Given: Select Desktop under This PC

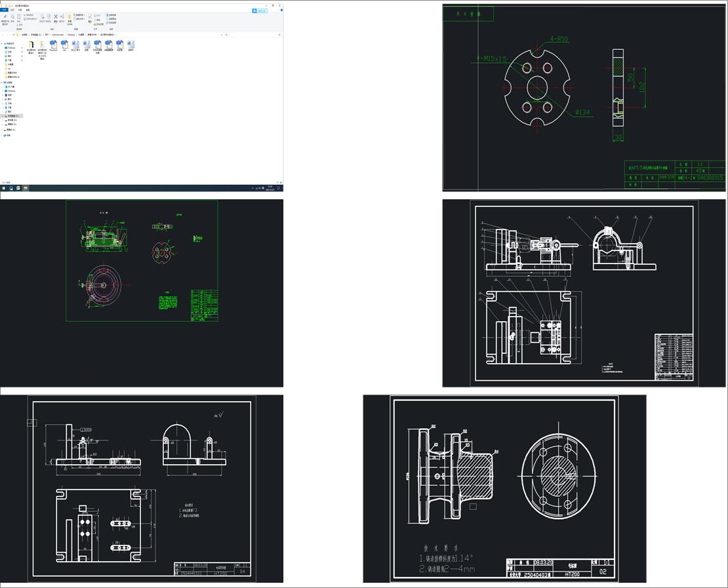Looking at the screenshot, I should (x=10, y=91).
